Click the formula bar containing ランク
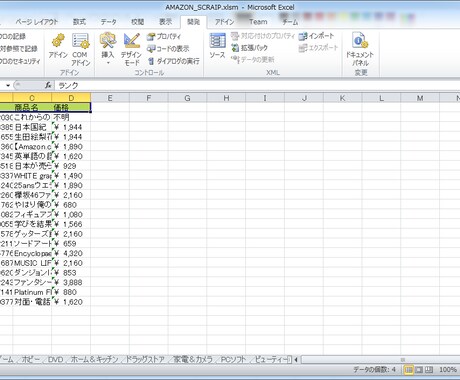This screenshot has width=460, height=380. point(257,86)
